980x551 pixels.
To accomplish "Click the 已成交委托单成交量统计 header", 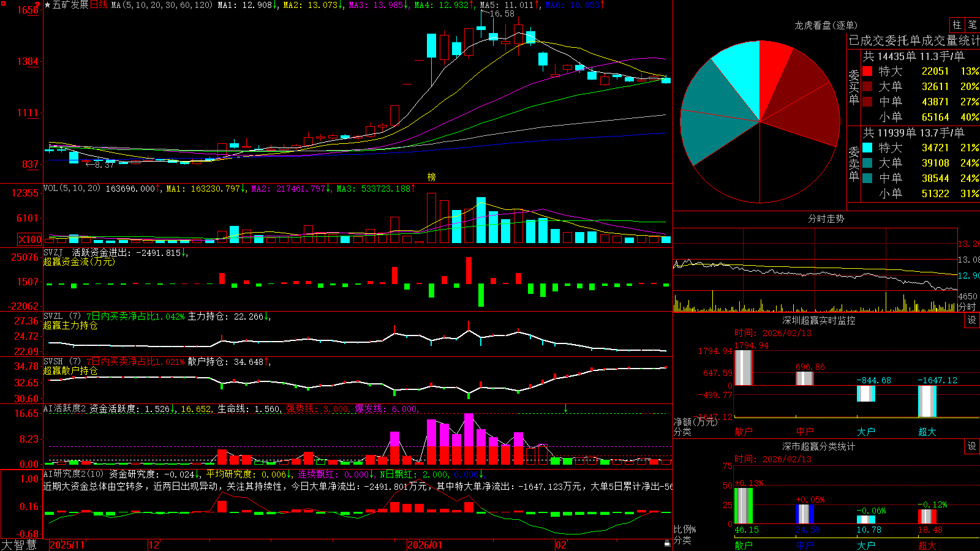I will pyautogui.click(x=914, y=40).
